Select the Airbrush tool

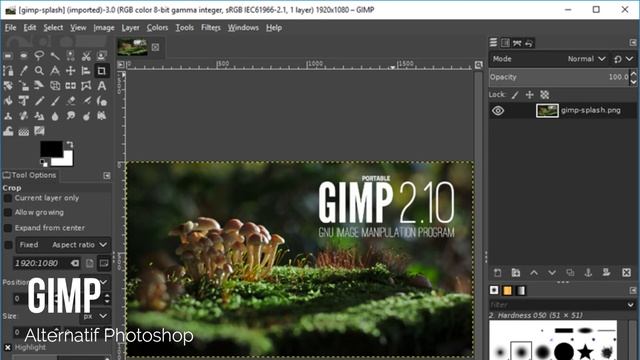86,101
